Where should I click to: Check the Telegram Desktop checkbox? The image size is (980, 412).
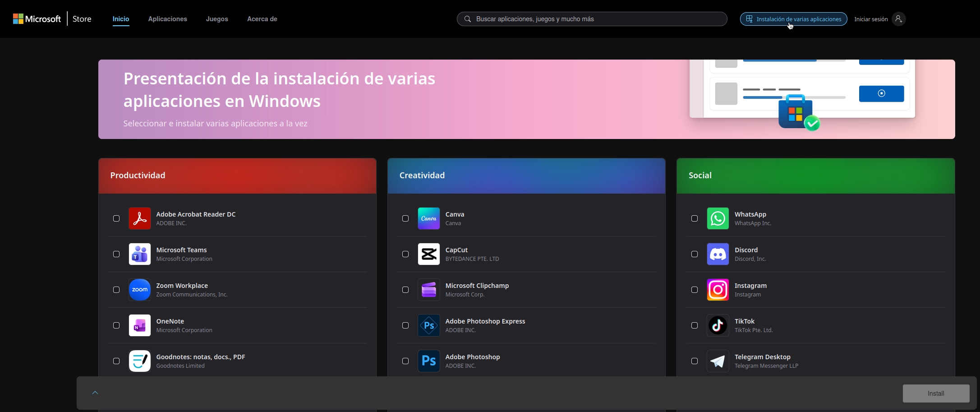[x=695, y=361]
